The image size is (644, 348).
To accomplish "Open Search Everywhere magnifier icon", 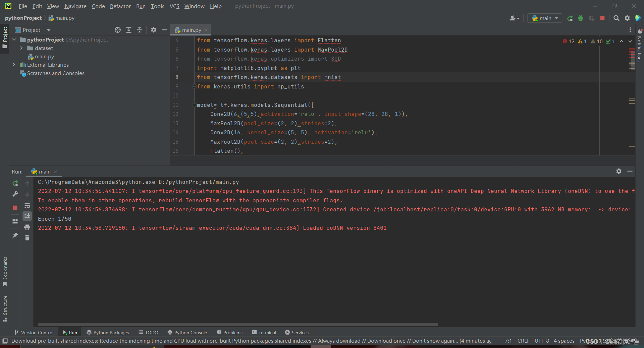I will (x=616, y=18).
